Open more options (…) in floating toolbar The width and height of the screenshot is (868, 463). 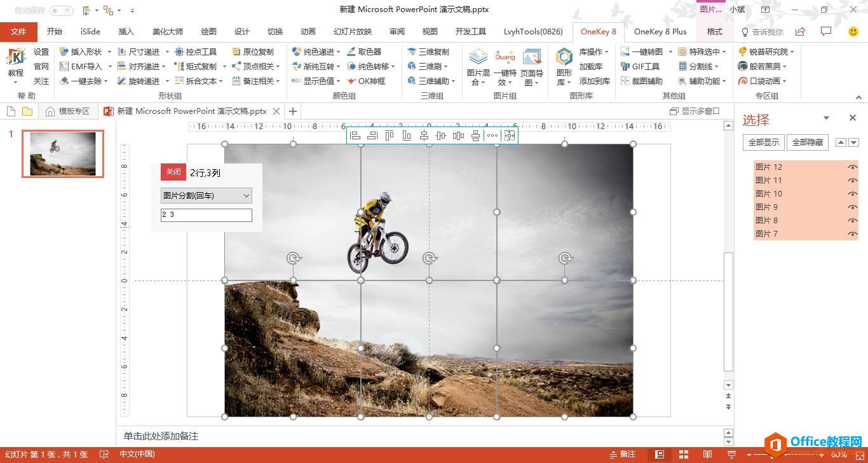(x=492, y=135)
